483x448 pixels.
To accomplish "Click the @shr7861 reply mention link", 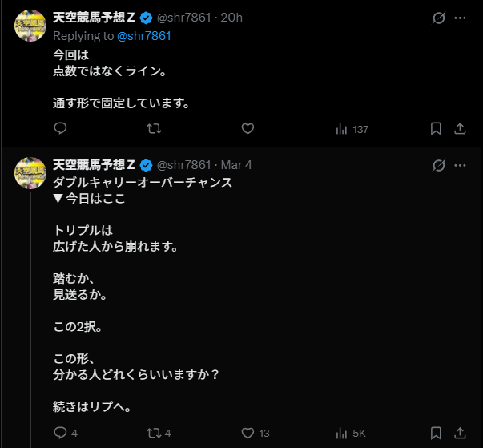I will [144, 36].
